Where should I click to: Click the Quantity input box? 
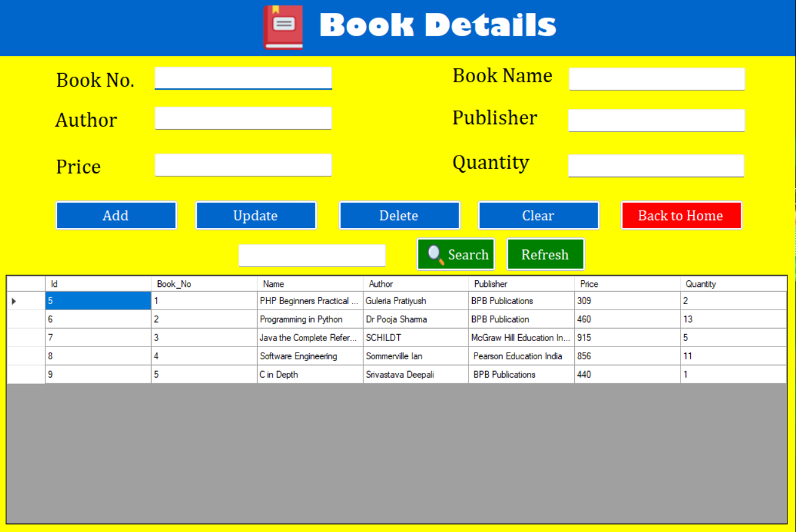tap(656, 165)
